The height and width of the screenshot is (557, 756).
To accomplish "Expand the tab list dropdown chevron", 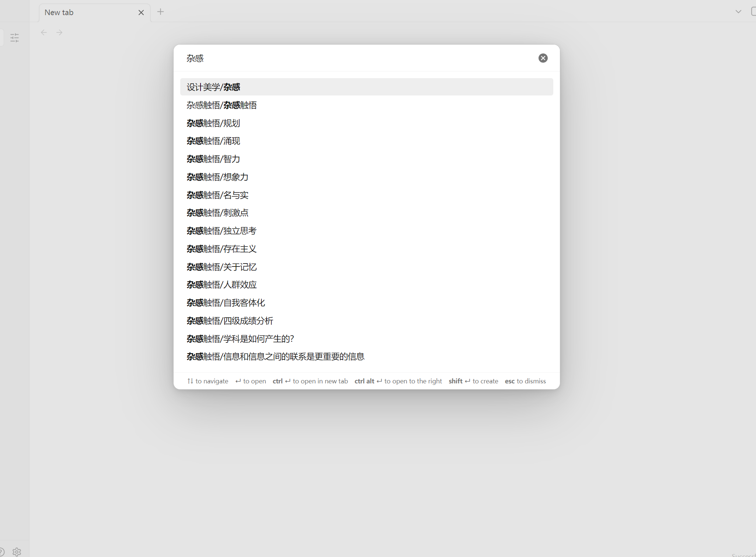I will (738, 12).
